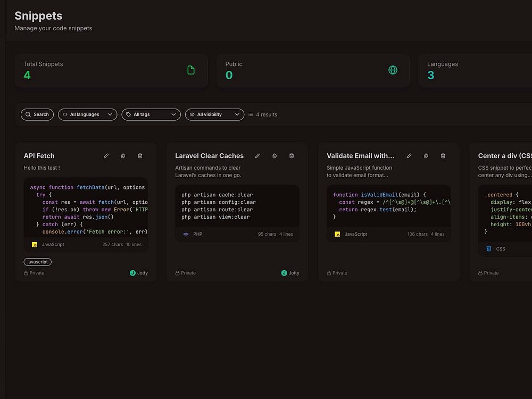Click the Languages count 3
532x399 pixels.
(x=430, y=75)
